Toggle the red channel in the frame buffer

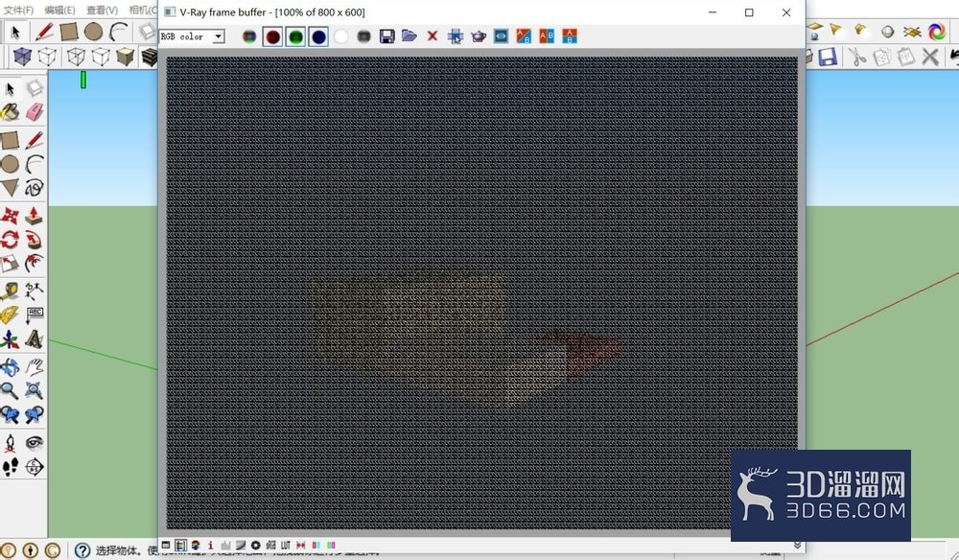272,36
